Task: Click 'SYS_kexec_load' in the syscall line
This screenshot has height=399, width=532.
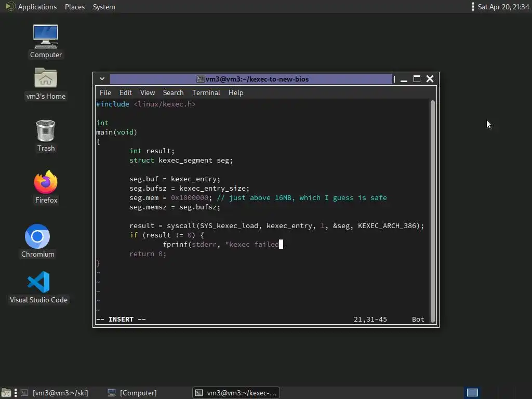Action: click(229, 226)
